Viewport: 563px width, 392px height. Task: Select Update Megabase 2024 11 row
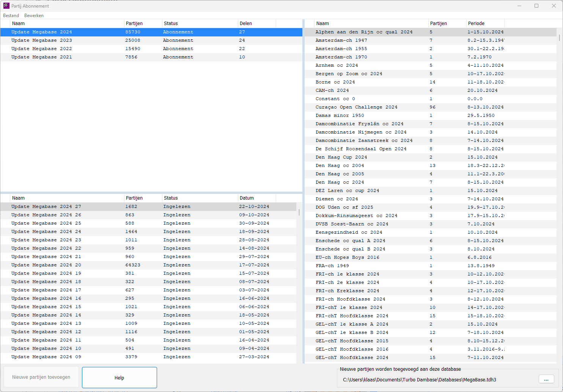pyautogui.click(x=148, y=340)
